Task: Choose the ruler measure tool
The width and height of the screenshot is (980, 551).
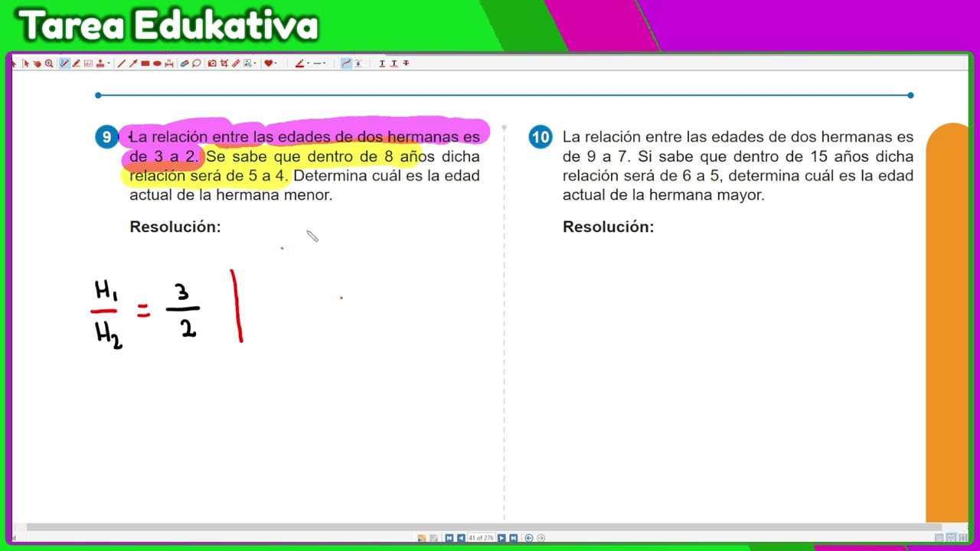Action: pyautogui.click(x=236, y=64)
